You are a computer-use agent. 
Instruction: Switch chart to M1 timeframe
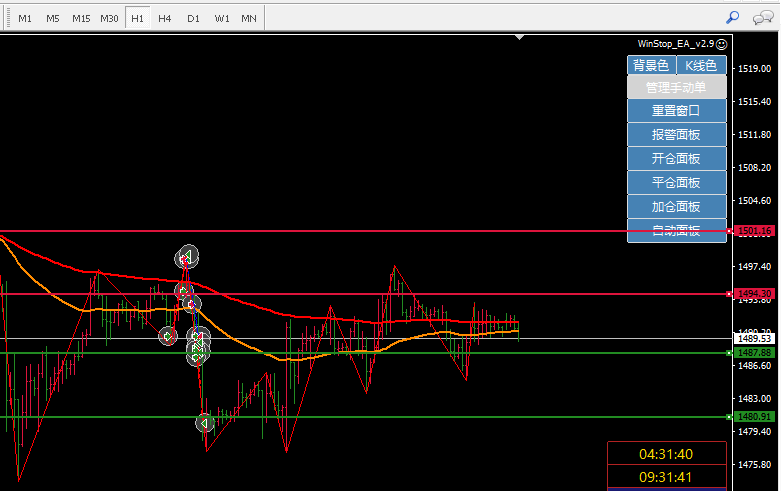point(24,18)
